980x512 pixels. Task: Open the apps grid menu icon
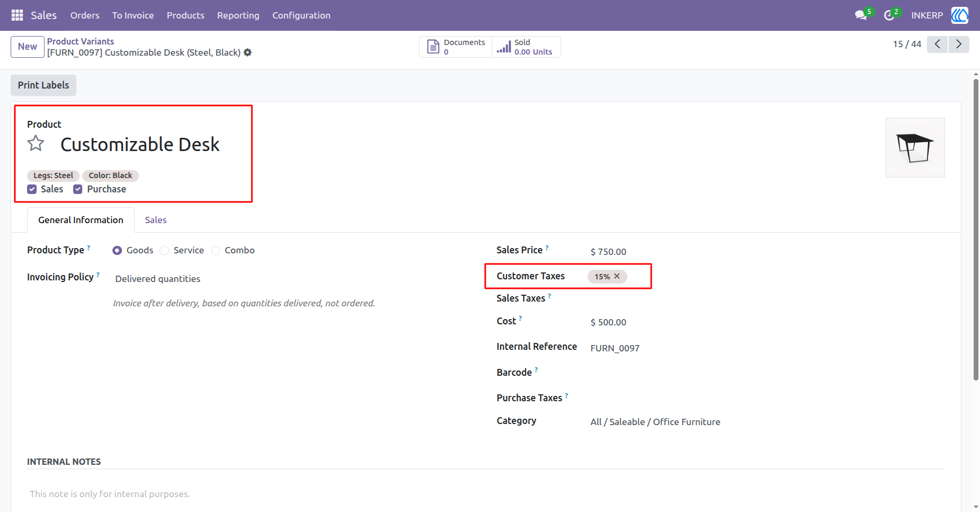17,15
